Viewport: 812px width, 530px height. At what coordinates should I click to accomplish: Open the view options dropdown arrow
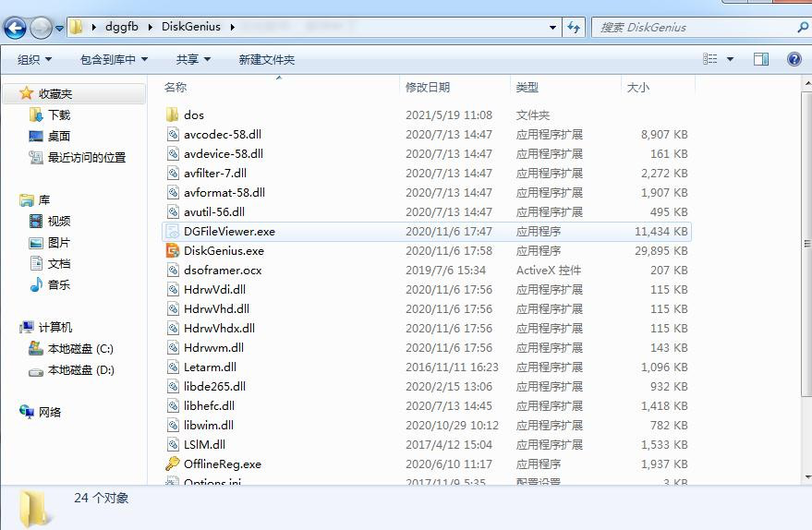pyautogui.click(x=730, y=59)
